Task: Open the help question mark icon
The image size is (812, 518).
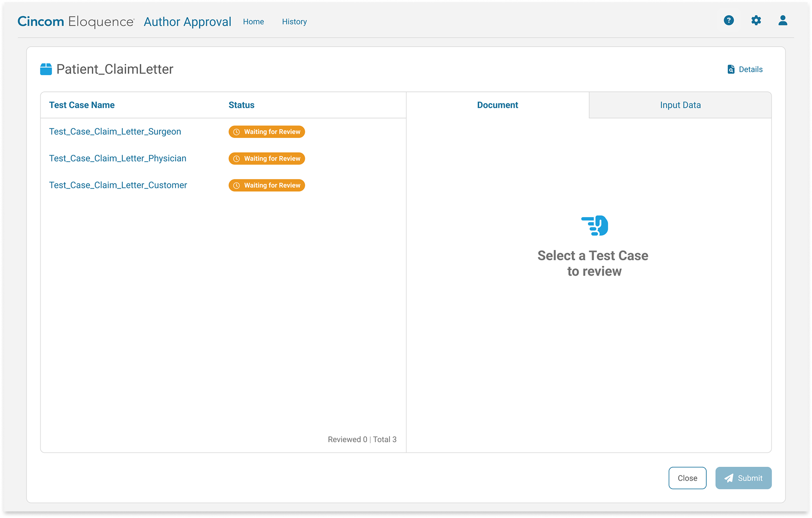Action: 728,20
